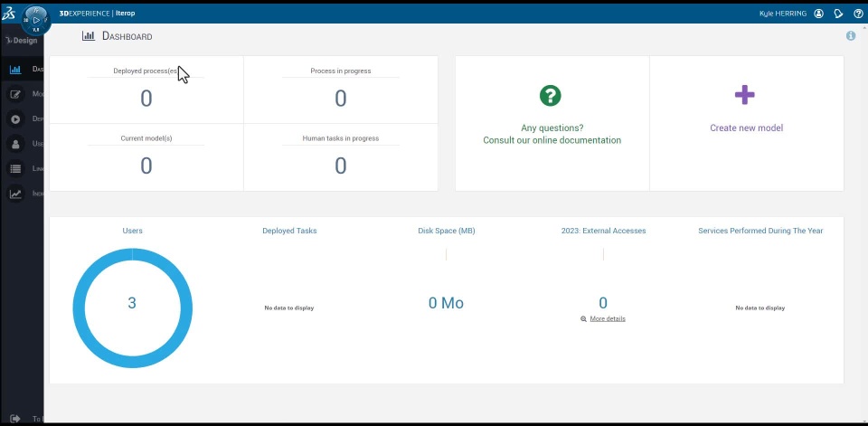Open the Consult our online documentation link
Image resolution: width=868 pixels, height=426 pixels.
point(552,140)
